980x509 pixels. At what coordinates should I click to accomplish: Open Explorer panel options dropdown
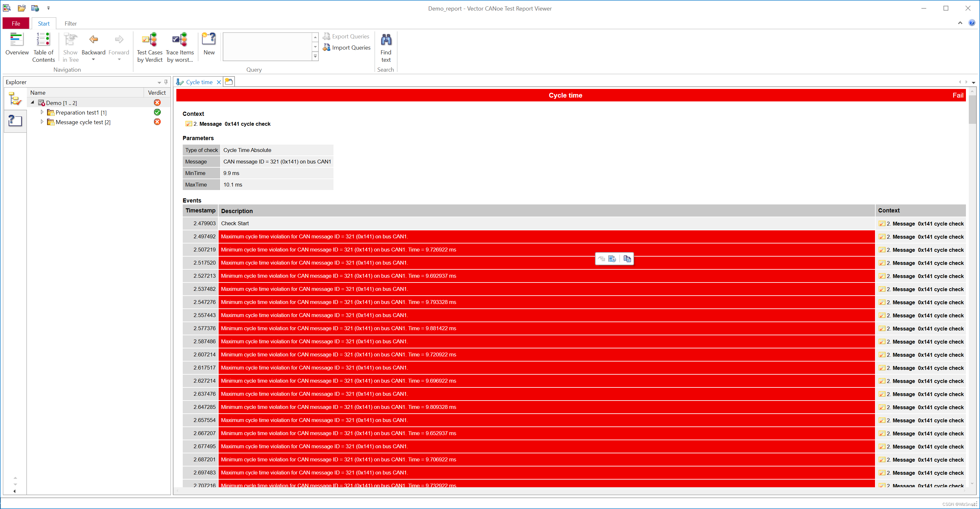click(159, 82)
